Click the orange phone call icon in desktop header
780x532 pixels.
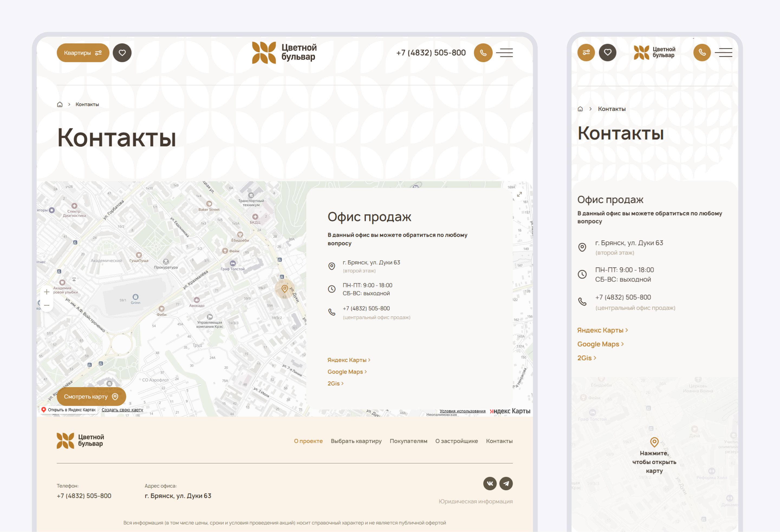point(483,53)
